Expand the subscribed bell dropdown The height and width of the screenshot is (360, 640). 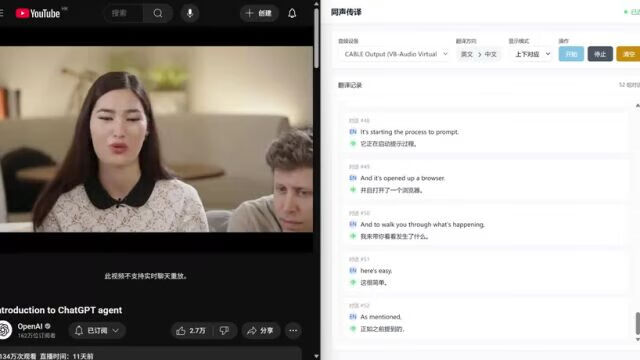pos(97,331)
